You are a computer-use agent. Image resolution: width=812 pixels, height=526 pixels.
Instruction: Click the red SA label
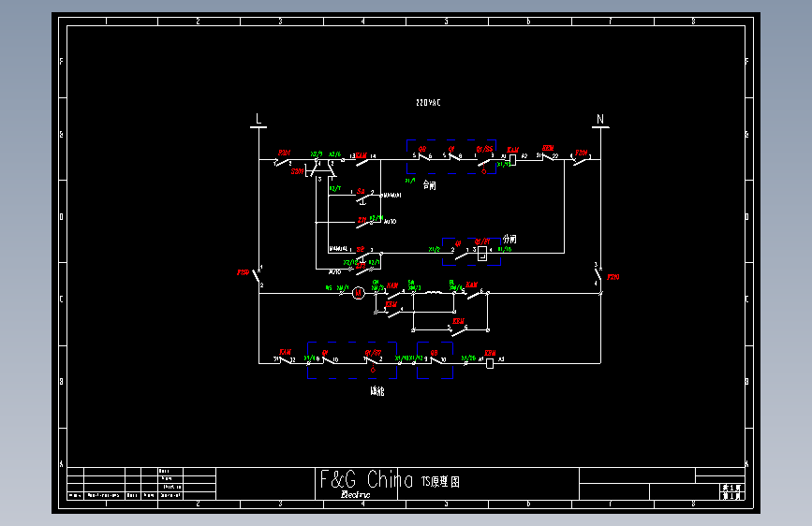tap(361, 191)
